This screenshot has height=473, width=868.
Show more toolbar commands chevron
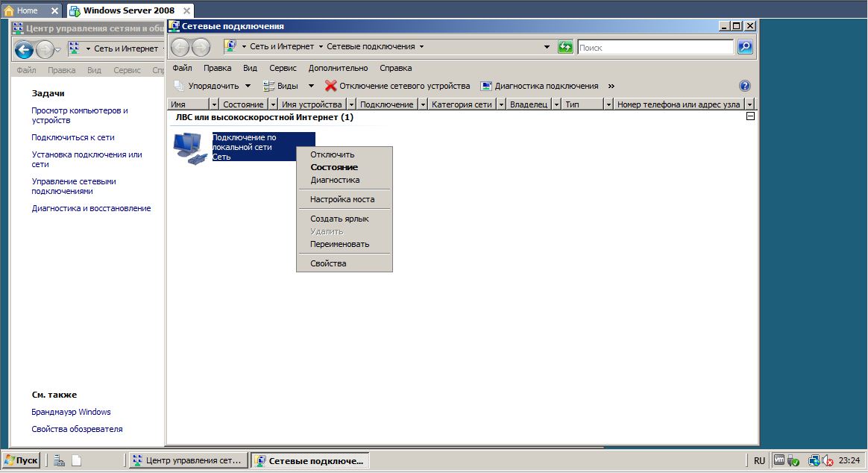pyautogui.click(x=611, y=86)
